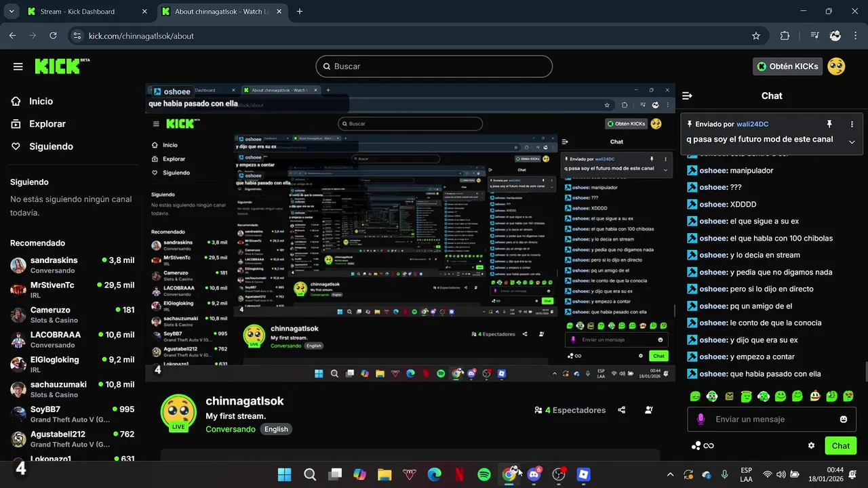Show hidden system tray icons
Viewport: 868px width, 488px height.
click(671, 474)
